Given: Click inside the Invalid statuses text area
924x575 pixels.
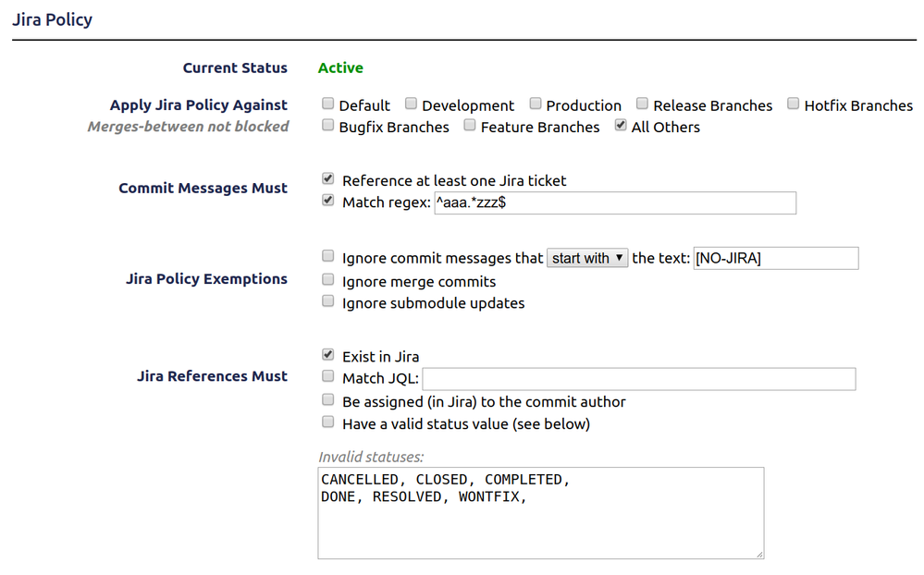Looking at the screenshot, I should pos(541,512).
